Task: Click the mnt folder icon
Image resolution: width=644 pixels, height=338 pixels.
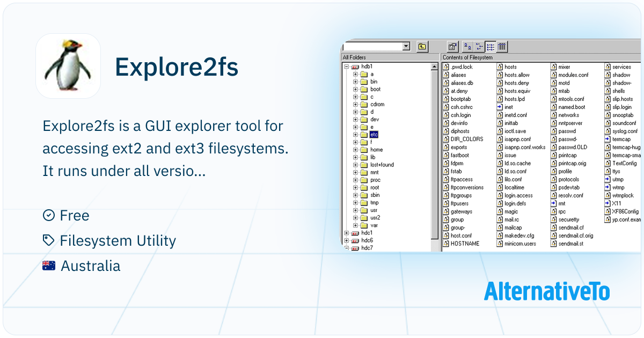Action: [x=363, y=172]
